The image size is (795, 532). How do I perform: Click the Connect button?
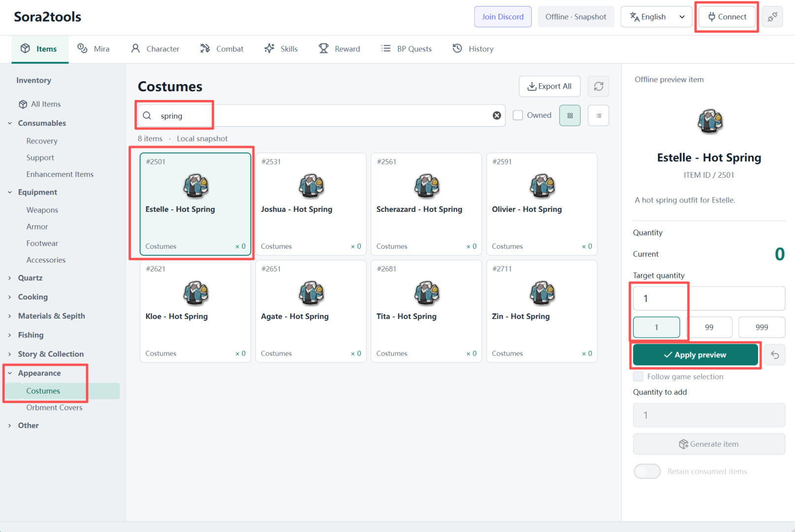(727, 17)
